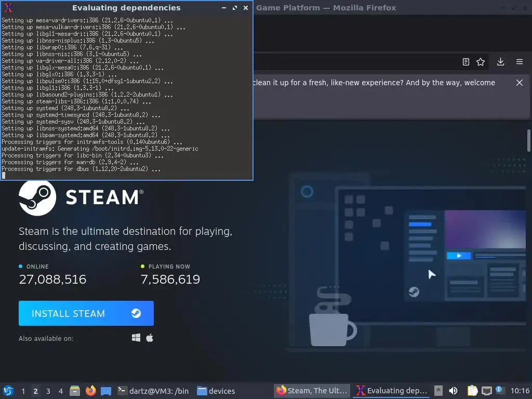Switch to workspace 4 in pager
The width and height of the screenshot is (532, 399).
(x=61, y=391)
